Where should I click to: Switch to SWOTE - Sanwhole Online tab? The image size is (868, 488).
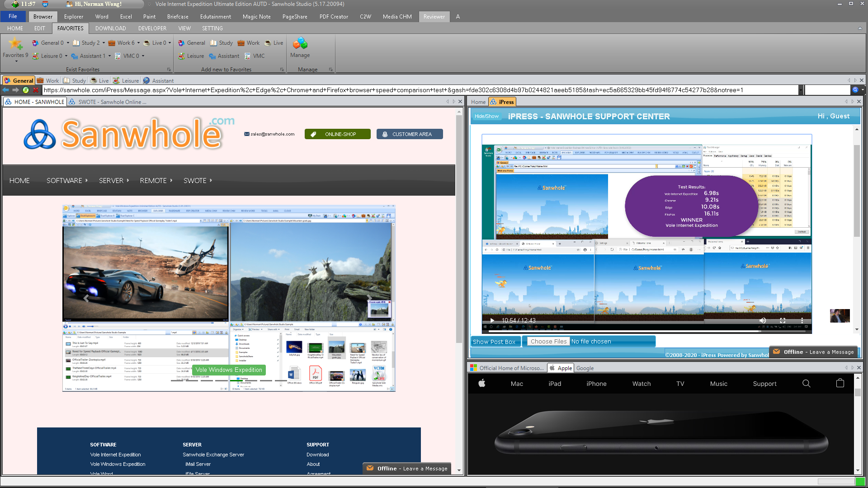click(x=108, y=102)
